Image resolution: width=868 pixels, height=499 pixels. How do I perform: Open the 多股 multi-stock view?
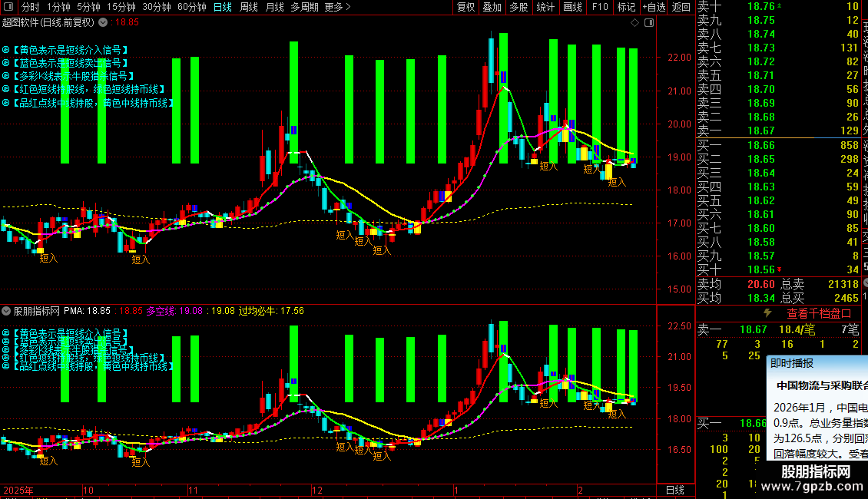(x=518, y=7)
